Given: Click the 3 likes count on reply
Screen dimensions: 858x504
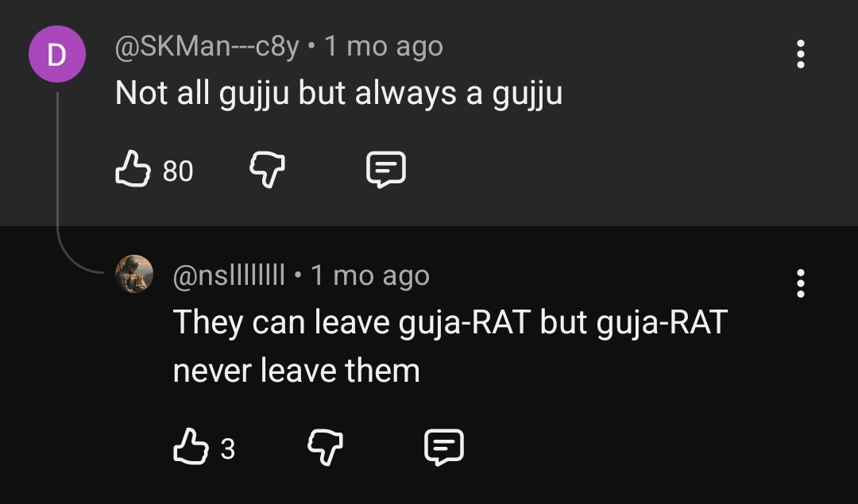Looking at the screenshot, I should [x=228, y=448].
